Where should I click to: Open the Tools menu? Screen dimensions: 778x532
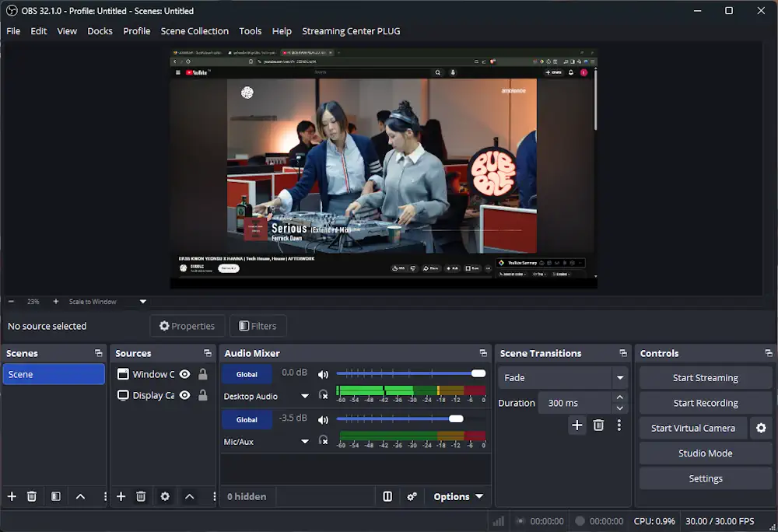250,31
